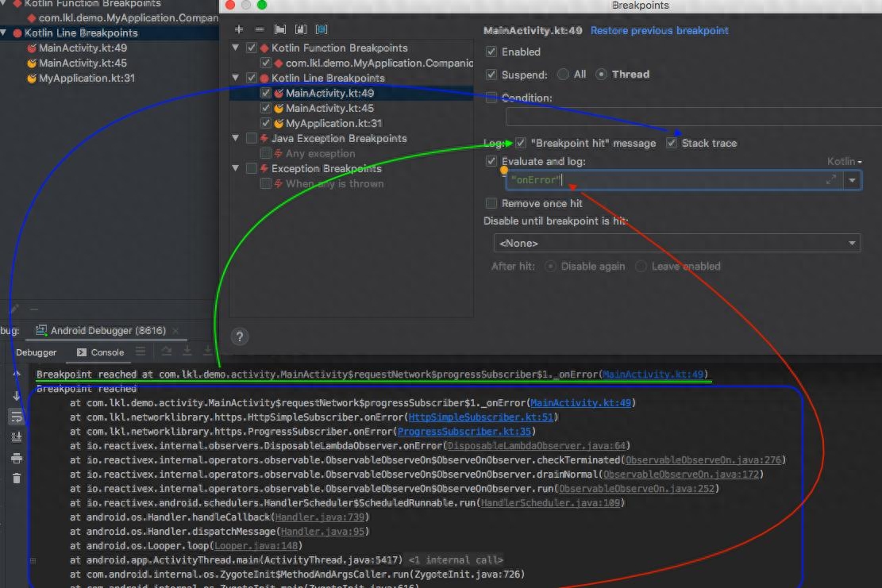The image size is (882, 588).
Task: Switch to the Console tab
Action: coord(101,352)
